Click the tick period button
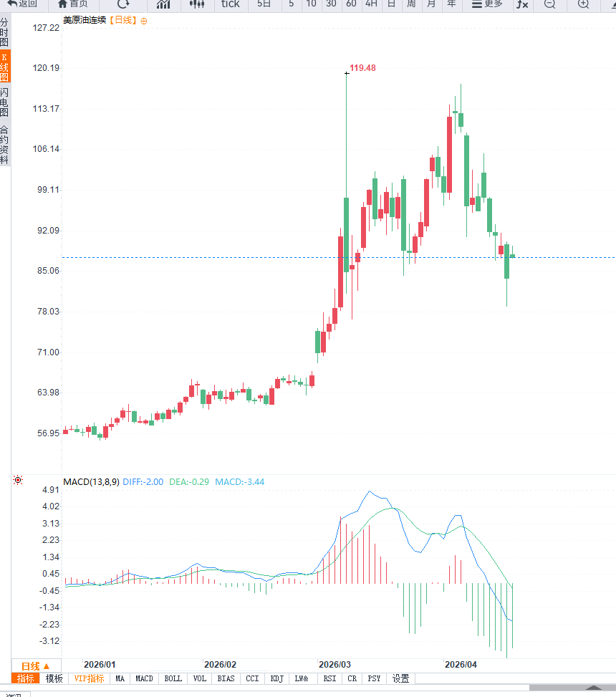616x697 pixels. point(231,4)
